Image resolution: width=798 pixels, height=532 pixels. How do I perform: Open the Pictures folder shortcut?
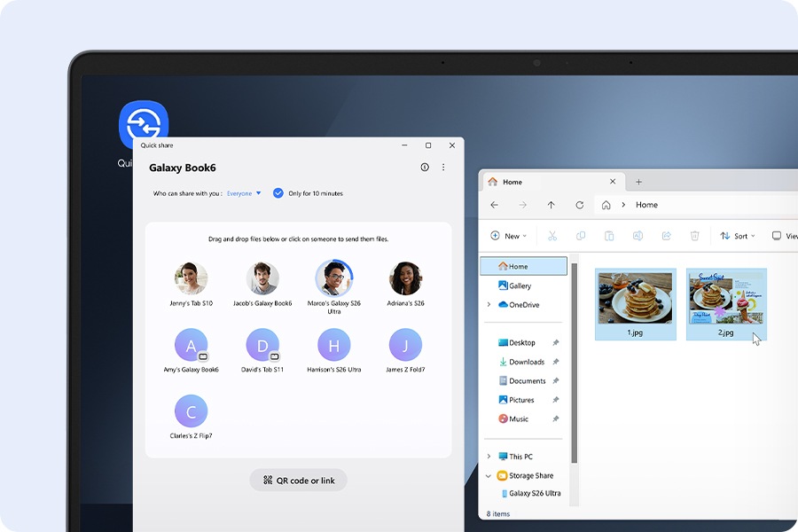tap(516, 400)
